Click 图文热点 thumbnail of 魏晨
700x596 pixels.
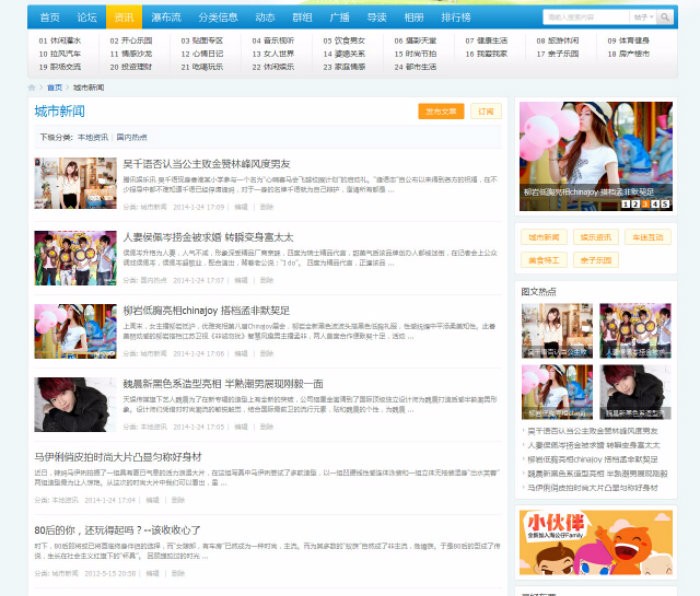(635, 392)
